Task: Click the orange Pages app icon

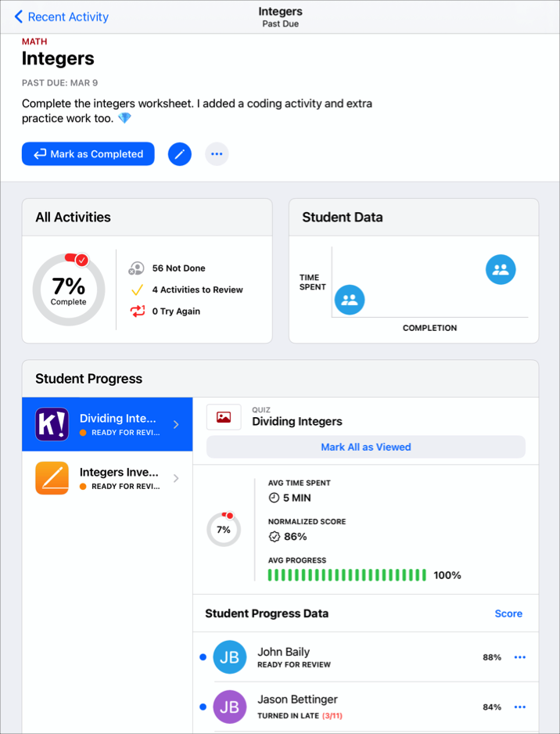Action: (x=52, y=478)
